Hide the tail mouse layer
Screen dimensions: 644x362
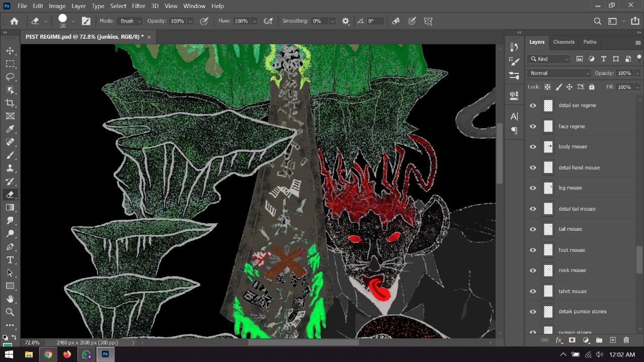(x=533, y=229)
